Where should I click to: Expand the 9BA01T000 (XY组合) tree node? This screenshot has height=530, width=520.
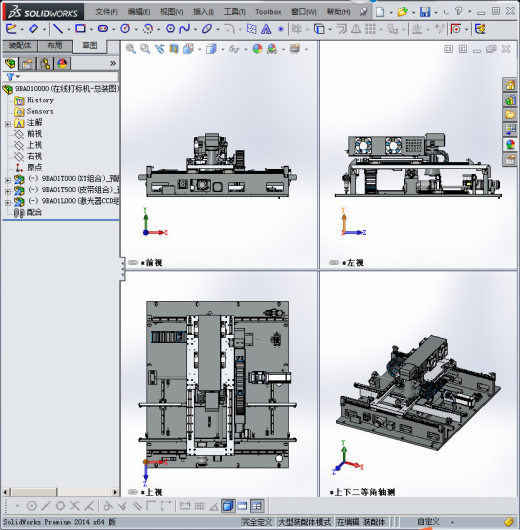7,180
